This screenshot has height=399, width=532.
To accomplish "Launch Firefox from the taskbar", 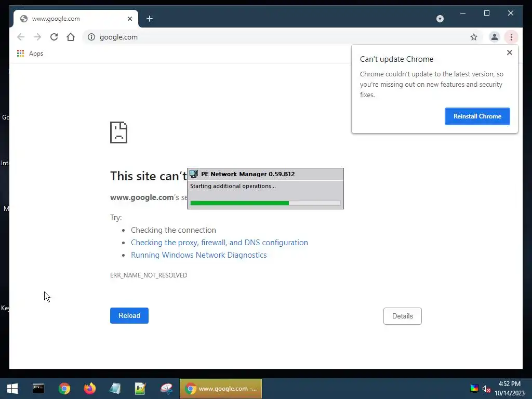I will coord(89,389).
